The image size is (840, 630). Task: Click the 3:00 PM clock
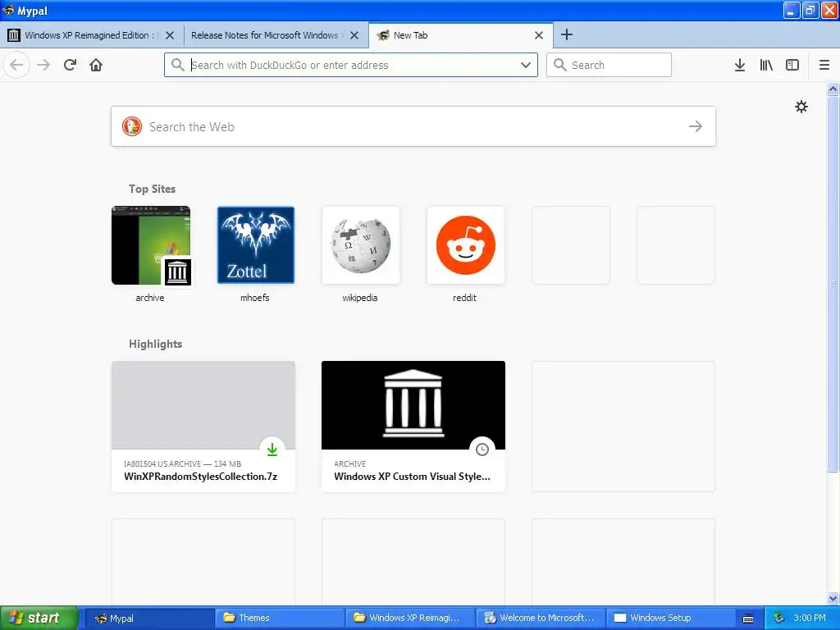810,618
